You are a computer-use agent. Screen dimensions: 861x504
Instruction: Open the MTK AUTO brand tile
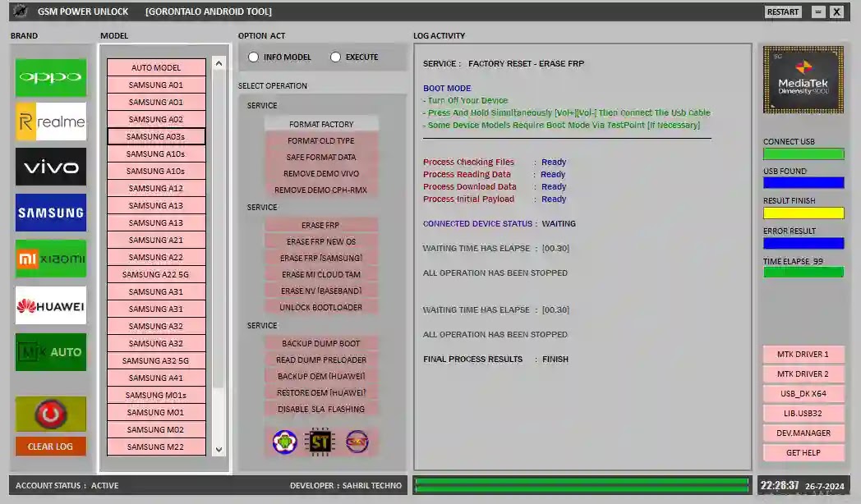tap(50, 352)
